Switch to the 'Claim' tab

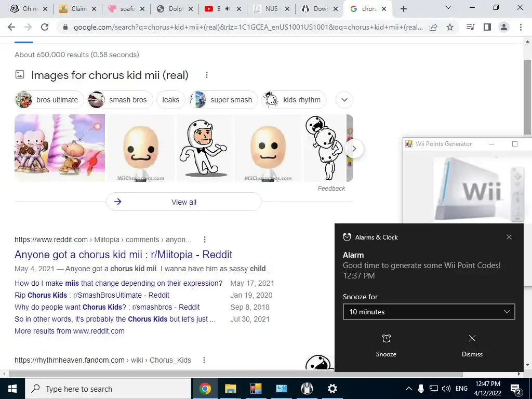pyautogui.click(x=74, y=9)
